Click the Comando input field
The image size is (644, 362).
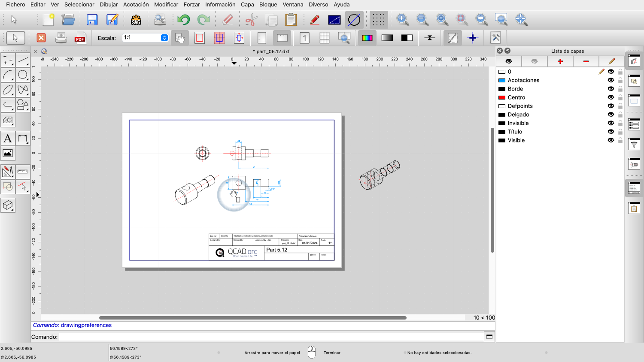point(270,337)
